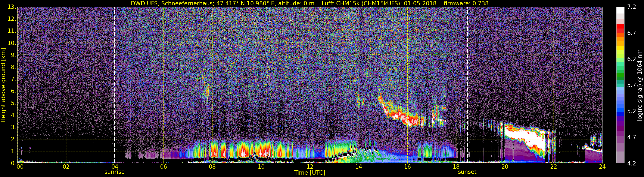Viewport: 644px width, 177px height.
Task: Click the 7. tick label on the height axis
Action: click(x=13, y=79)
